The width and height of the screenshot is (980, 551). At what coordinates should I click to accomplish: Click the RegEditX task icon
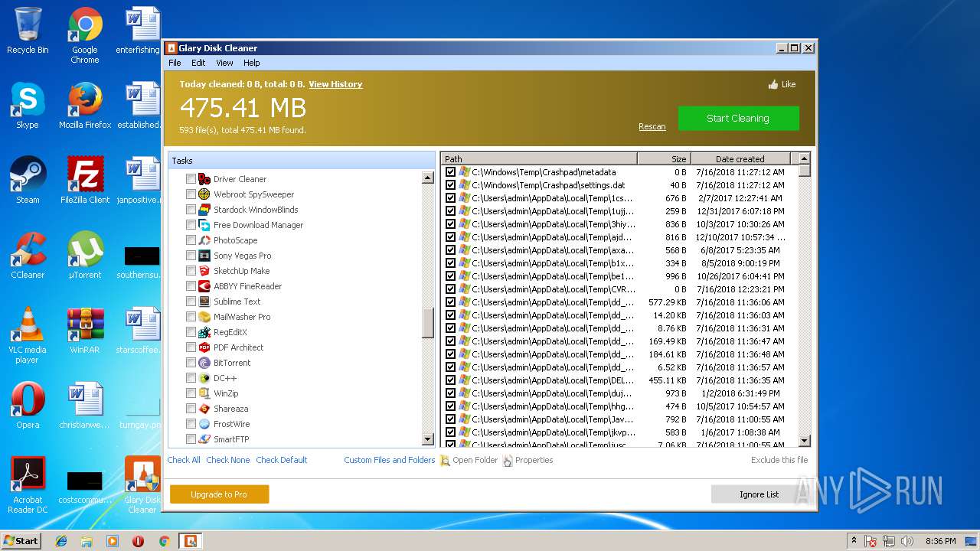[x=204, y=332]
